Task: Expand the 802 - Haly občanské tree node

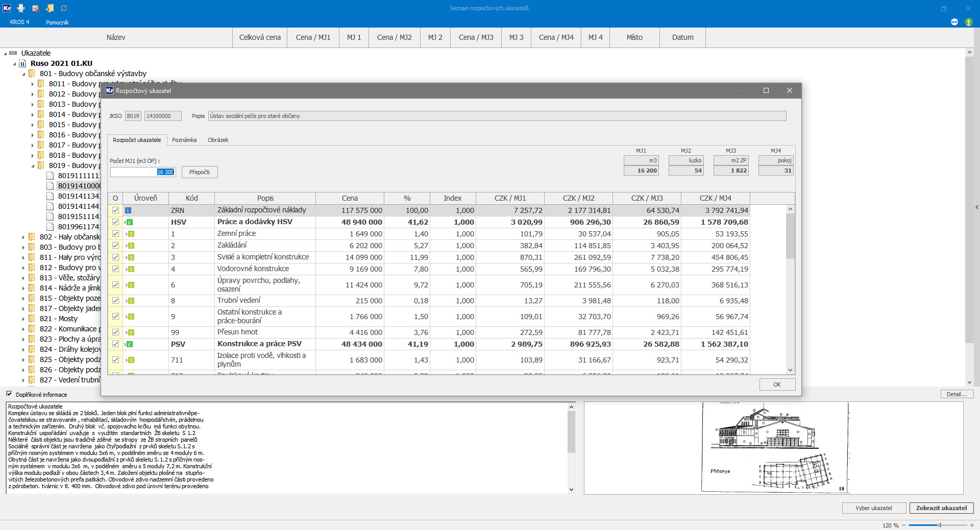Action: [x=23, y=237]
